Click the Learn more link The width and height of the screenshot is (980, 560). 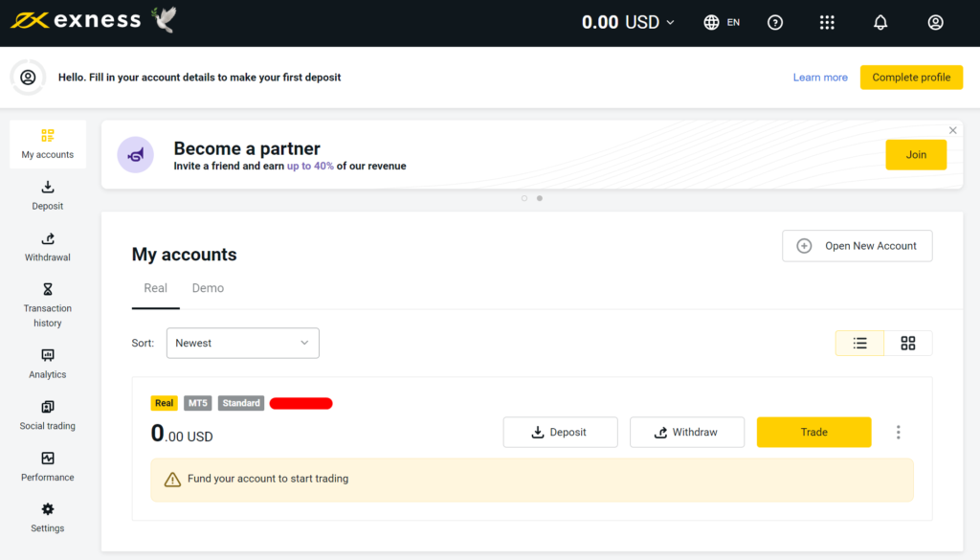pos(820,78)
